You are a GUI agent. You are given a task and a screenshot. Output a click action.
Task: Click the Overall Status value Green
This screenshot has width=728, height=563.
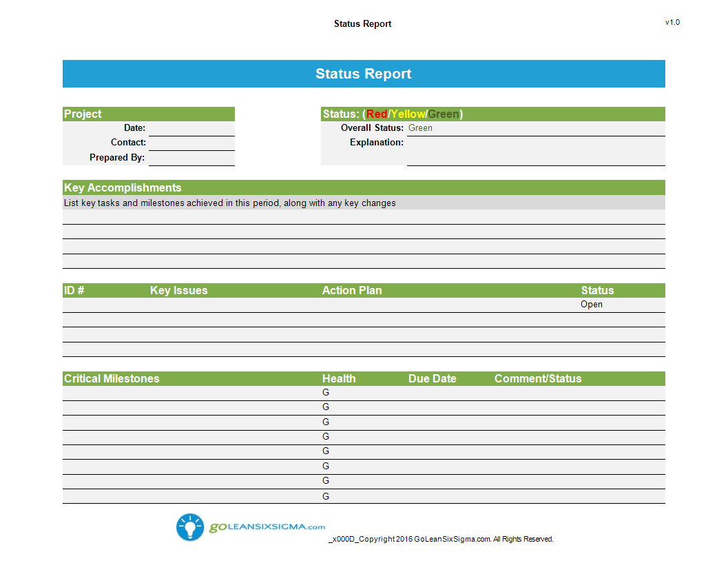pyautogui.click(x=420, y=128)
